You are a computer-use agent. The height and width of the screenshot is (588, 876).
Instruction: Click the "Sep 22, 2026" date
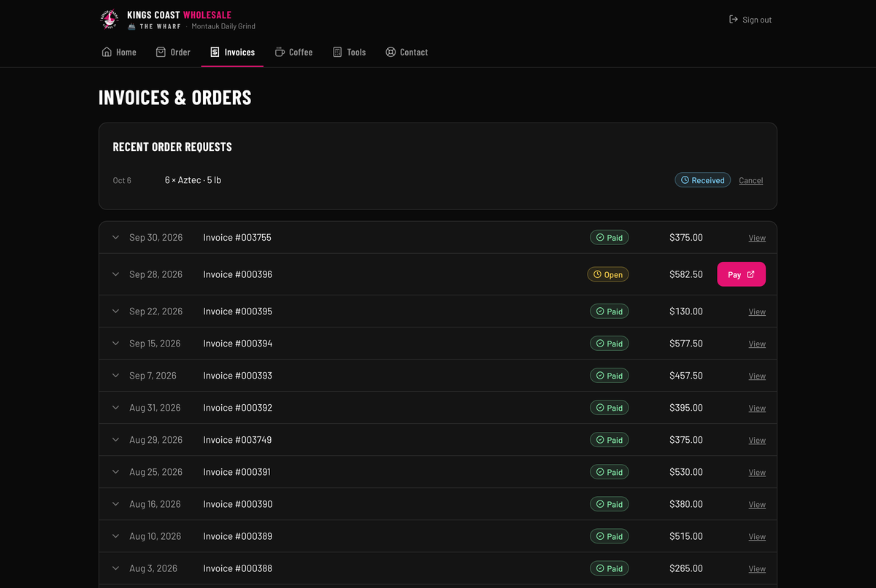click(156, 312)
